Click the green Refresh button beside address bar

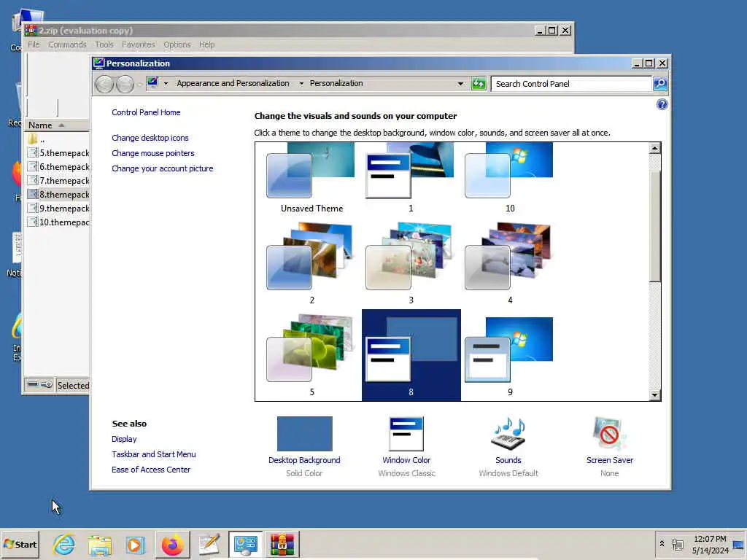pos(479,84)
